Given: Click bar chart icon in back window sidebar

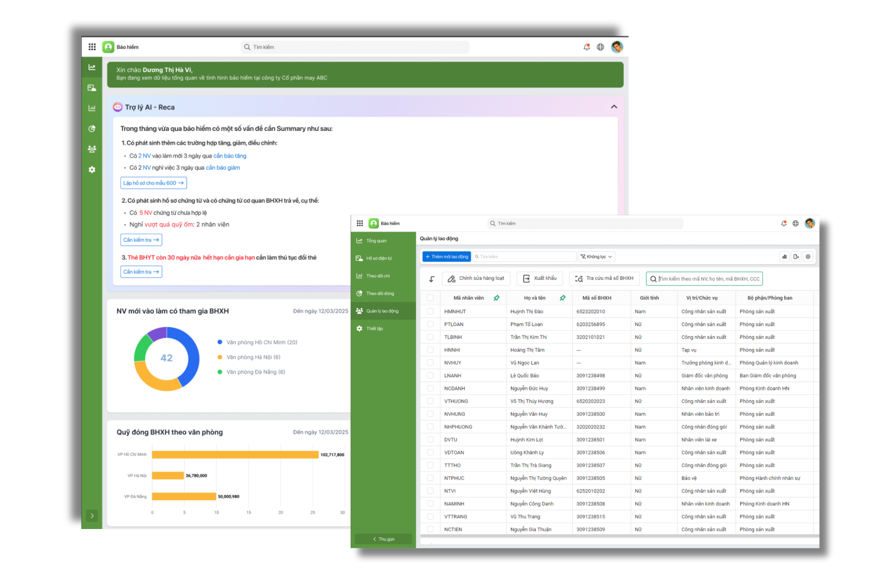Looking at the screenshot, I should click(x=92, y=108).
